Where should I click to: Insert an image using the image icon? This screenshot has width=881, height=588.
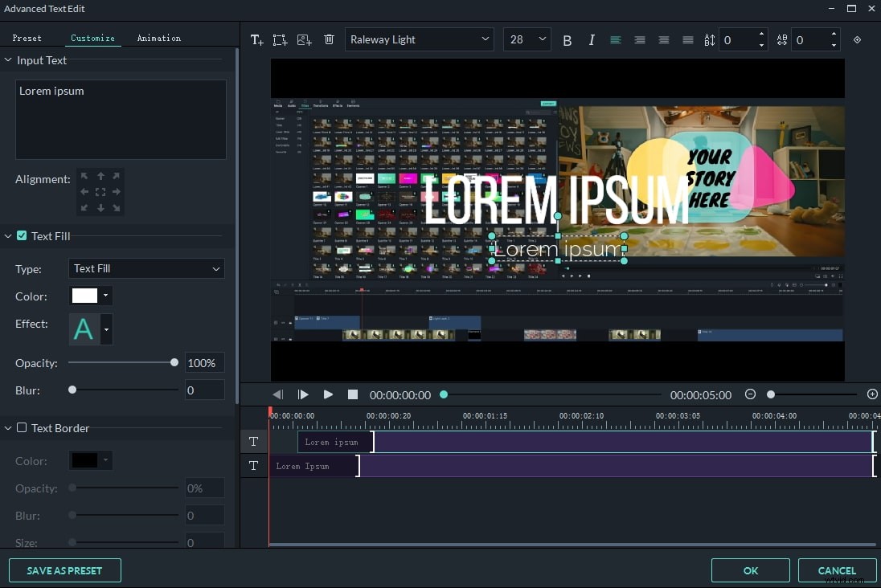(x=304, y=39)
